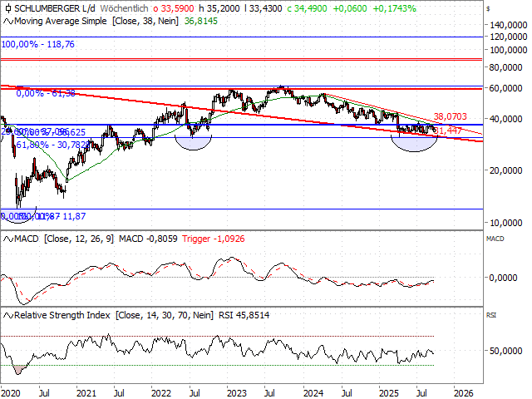Click the candlestick icon before SCHLUMBERGER

tap(8, 8)
